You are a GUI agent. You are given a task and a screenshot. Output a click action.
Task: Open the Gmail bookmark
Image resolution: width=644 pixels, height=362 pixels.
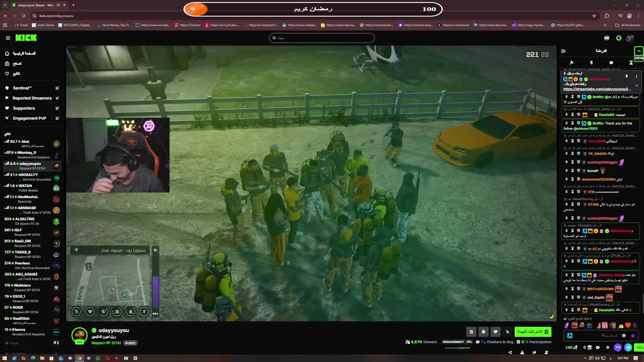tap(21, 25)
